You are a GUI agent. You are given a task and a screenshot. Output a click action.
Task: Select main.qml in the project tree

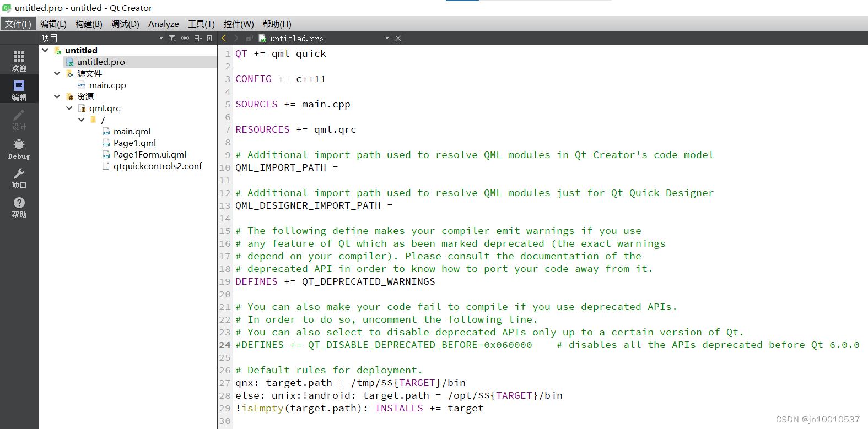tap(132, 131)
